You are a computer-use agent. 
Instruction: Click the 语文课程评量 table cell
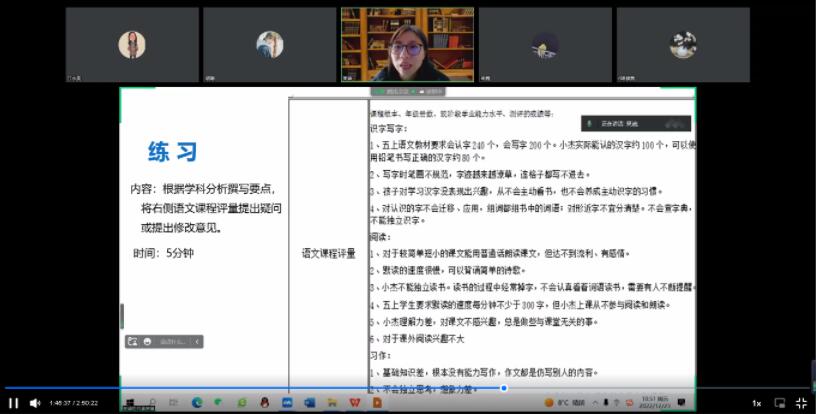[x=328, y=254]
